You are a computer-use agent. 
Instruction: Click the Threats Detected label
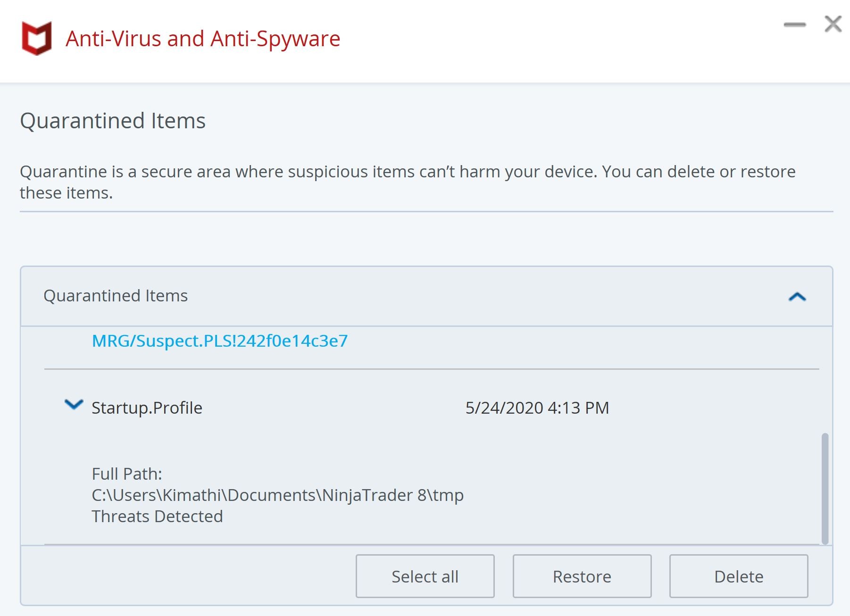click(157, 516)
